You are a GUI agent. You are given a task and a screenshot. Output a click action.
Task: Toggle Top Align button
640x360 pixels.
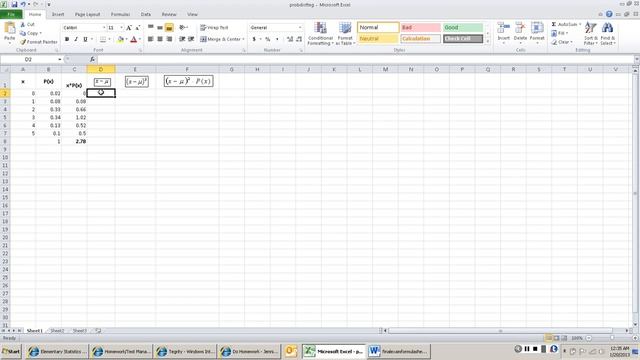[151, 27]
